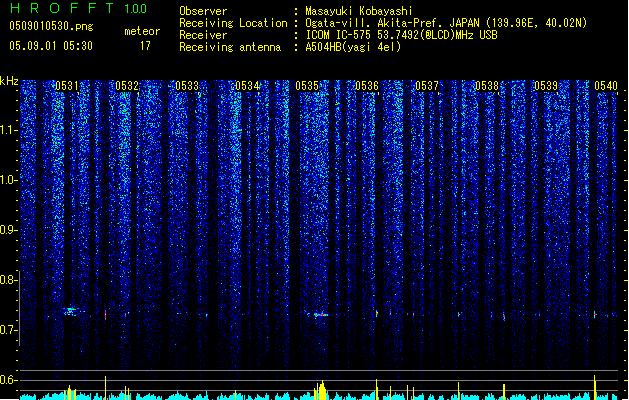
Task: Select observer name Masayuki Kobayashi
Action: (x=359, y=11)
